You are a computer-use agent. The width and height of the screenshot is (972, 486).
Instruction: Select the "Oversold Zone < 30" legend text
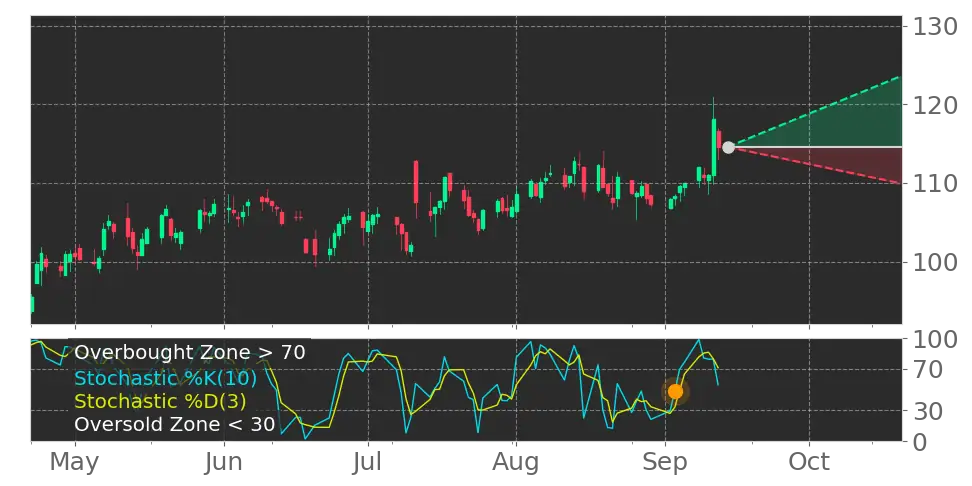coord(174,425)
